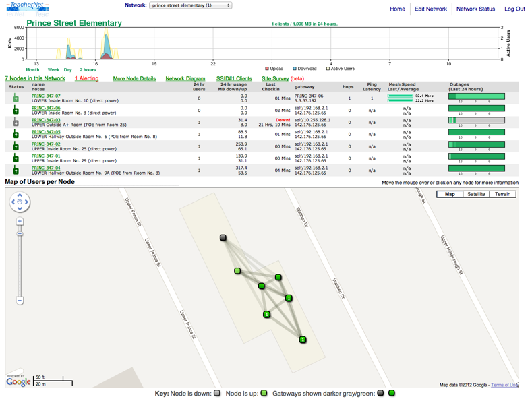This screenshot has width=532, height=399.
Task: Open the Network selection dropdown
Action: [x=191, y=5]
